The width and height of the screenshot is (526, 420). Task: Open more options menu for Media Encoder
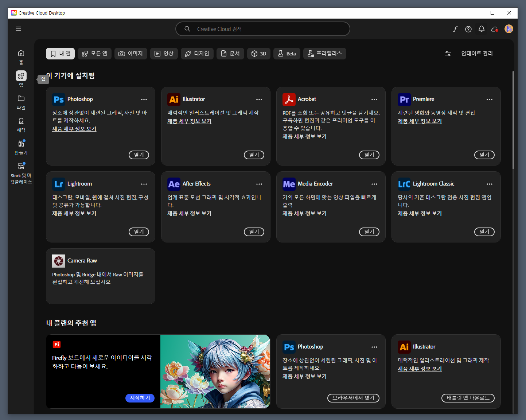point(374,184)
